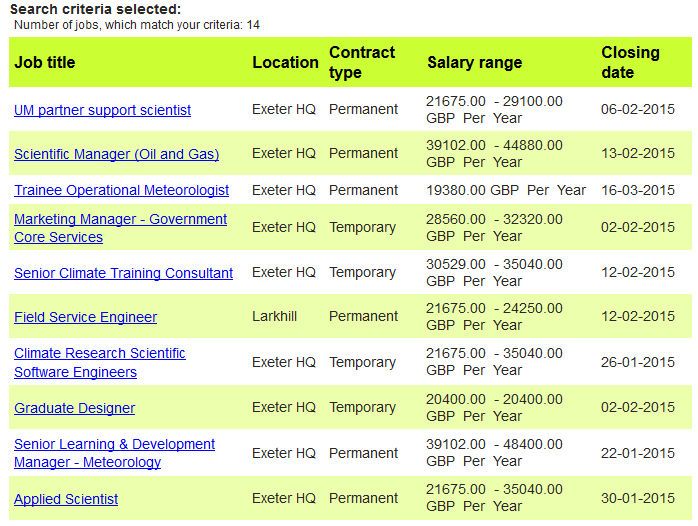Click the Location column header

coord(285,62)
